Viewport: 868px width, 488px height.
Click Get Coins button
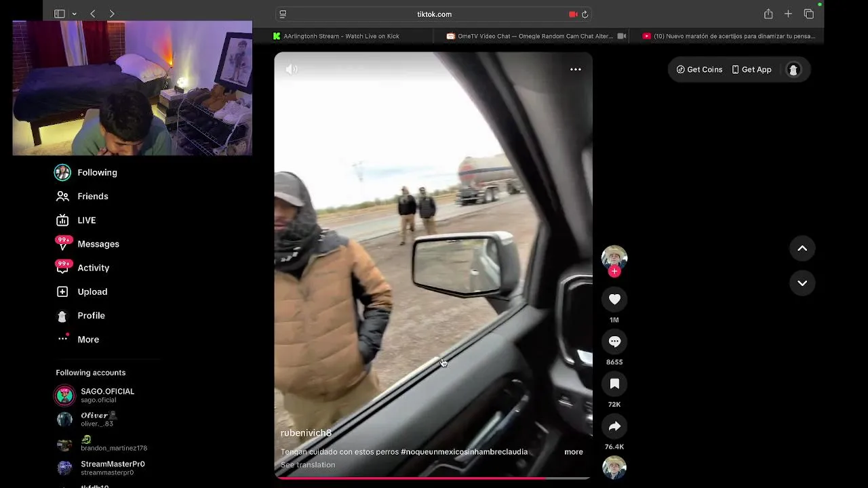(699, 69)
